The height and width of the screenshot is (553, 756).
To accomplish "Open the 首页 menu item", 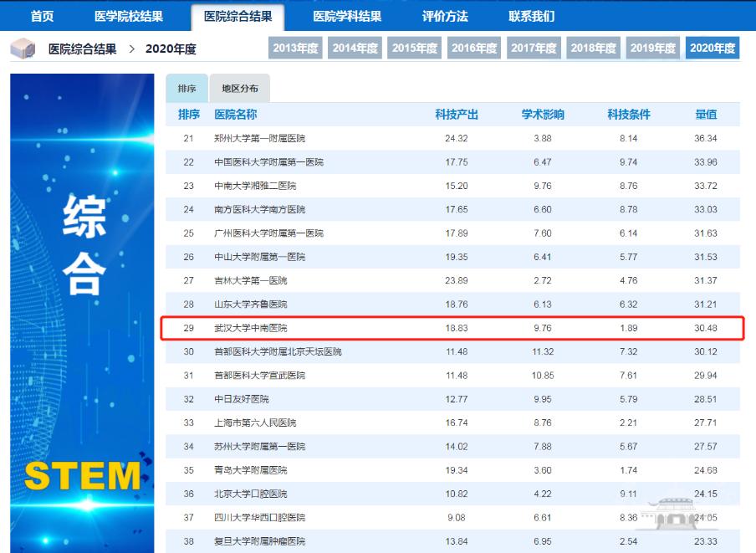I will [x=42, y=17].
